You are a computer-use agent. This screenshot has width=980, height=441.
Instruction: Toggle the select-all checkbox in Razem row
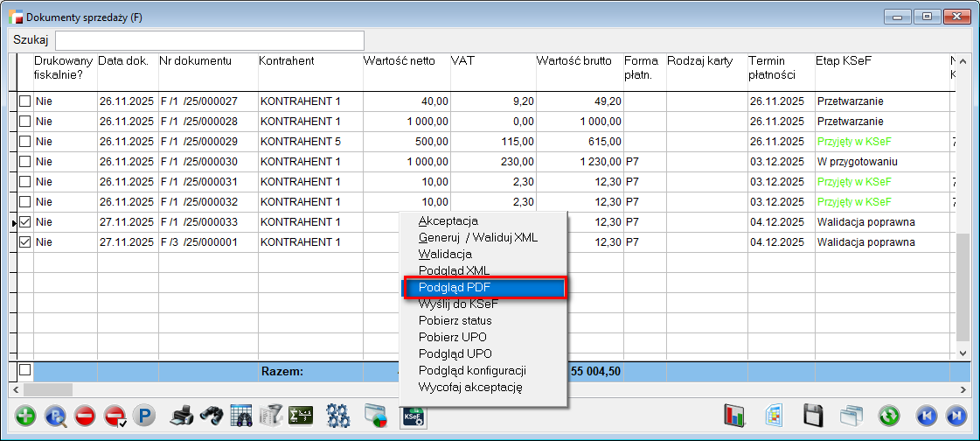[x=24, y=370]
